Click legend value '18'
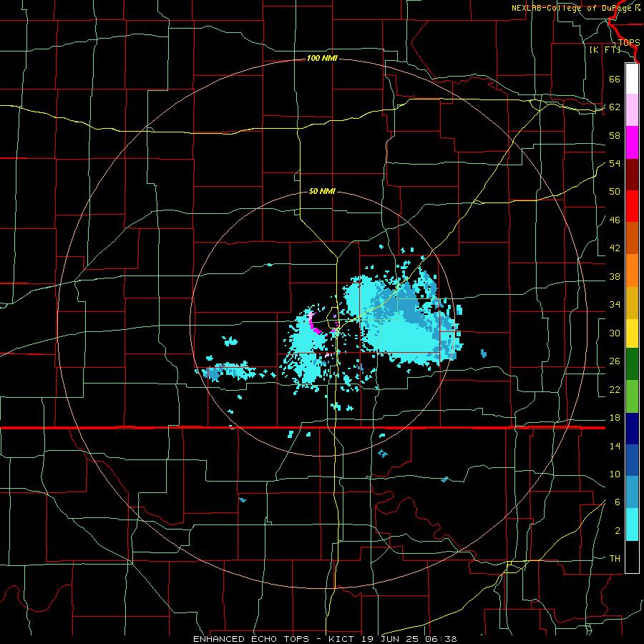The image size is (644, 644). pyautogui.click(x=615, y=418)
